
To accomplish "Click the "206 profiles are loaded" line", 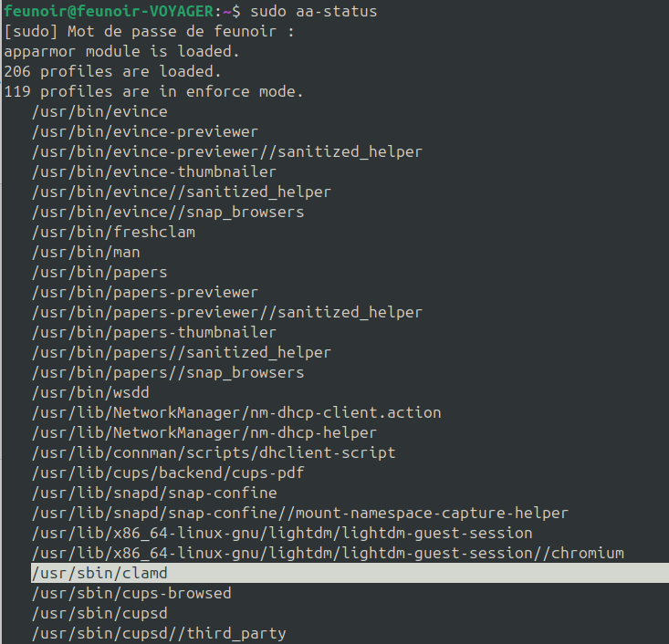I will point(112,71).
